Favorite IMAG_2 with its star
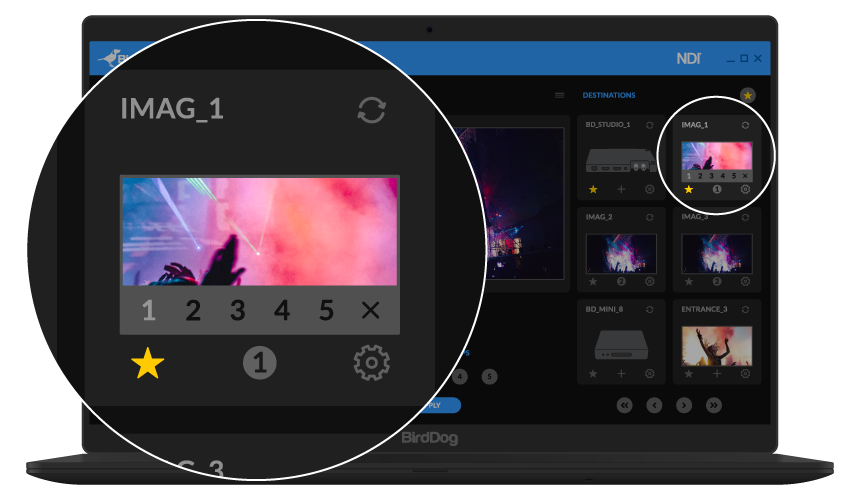Viewport: 860px width, 500px height. pyautogui.click(x=593, y=281)
